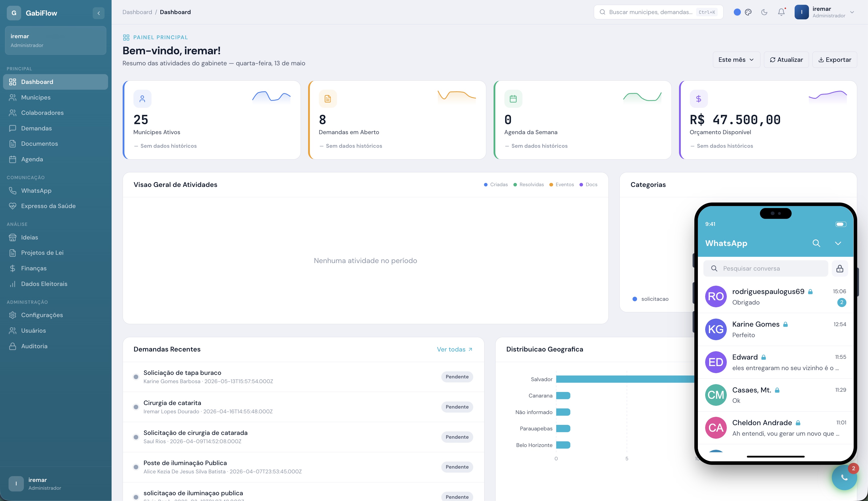Open Documentos from the sidebar
Image resolution: width=868 pixels, height=501 pixels.
(x=55, y=144)
